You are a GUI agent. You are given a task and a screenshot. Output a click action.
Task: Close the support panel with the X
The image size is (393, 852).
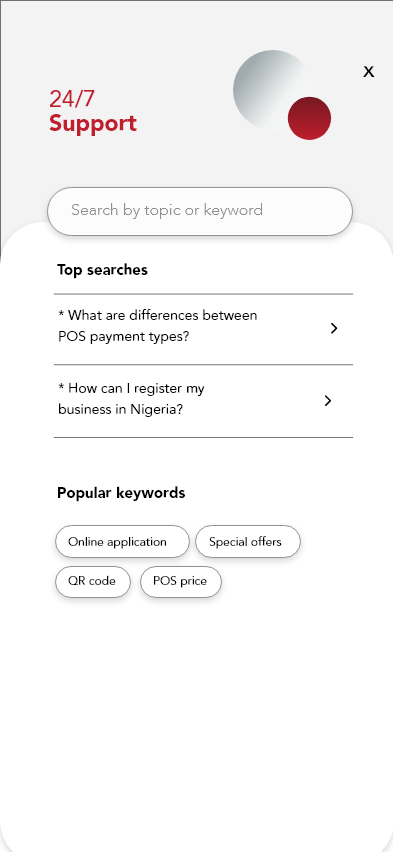pos(369,72)
